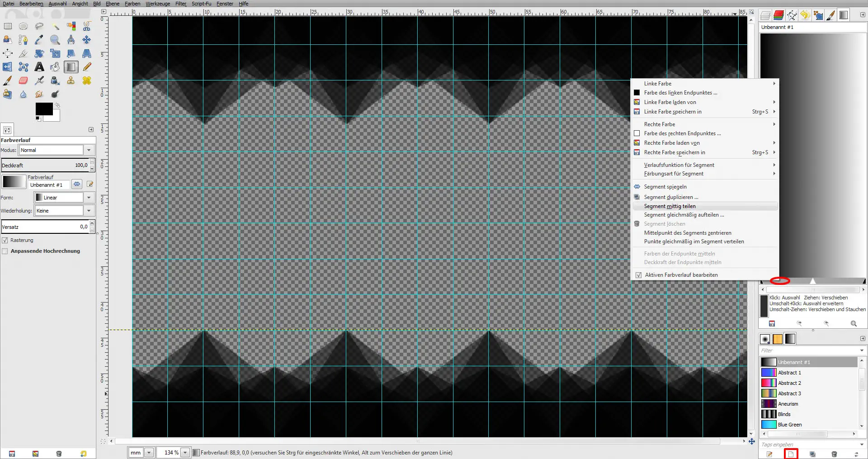Screen dimensions: 868x459
Task: Switch to the Patterns tab
Action: [x=778, y=339]
